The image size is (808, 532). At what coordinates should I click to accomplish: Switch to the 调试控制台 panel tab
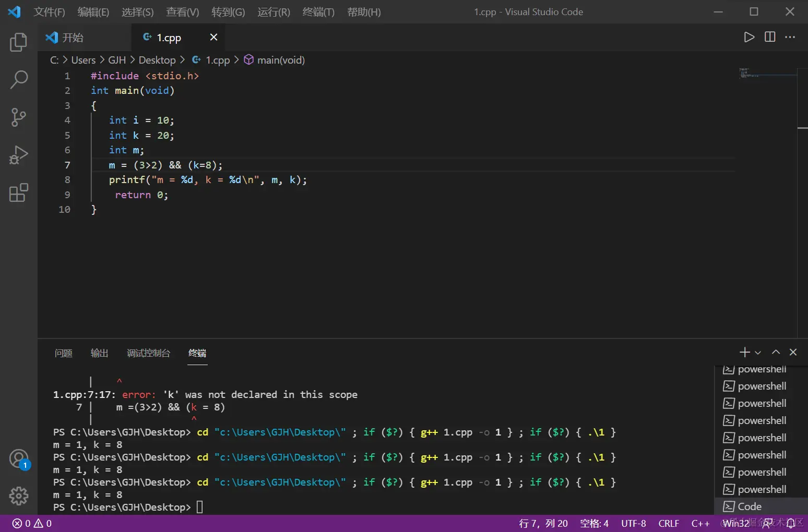point(148,353)
